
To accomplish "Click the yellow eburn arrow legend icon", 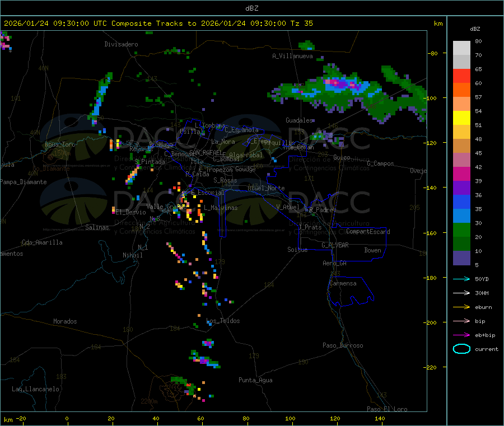I will point(461,307).
